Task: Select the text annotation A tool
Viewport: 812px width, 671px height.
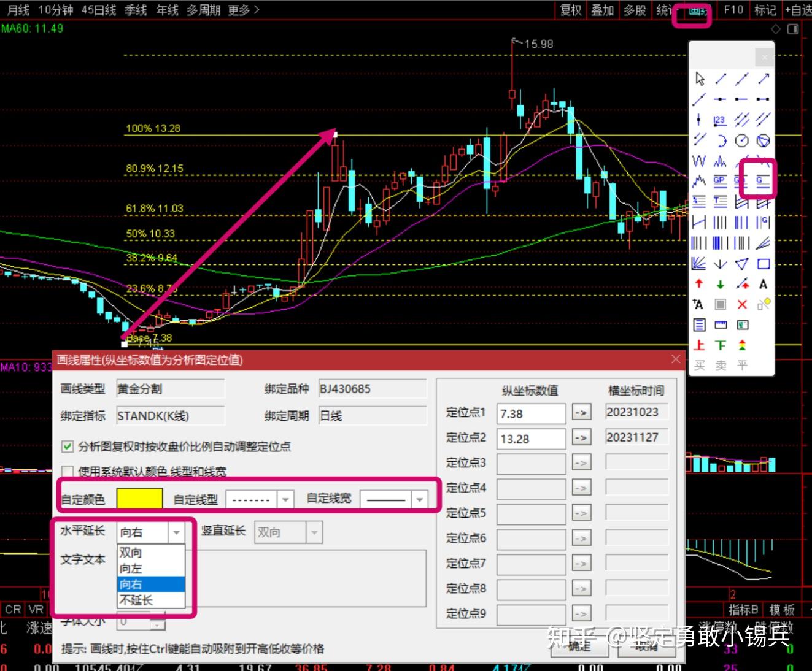Action: click(763, 284)
